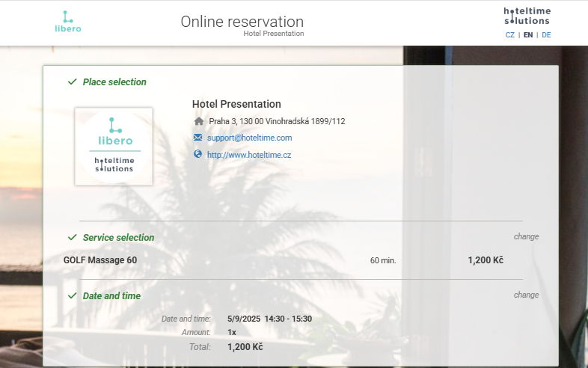
Task: Switch language to EN
Action: point(528,35)
